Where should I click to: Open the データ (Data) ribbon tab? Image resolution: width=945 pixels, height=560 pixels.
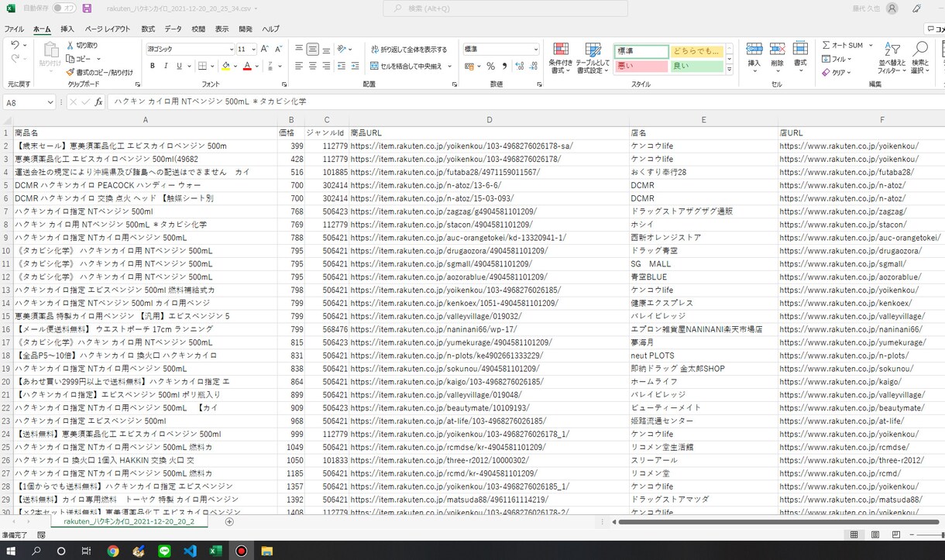pos(174,29)
